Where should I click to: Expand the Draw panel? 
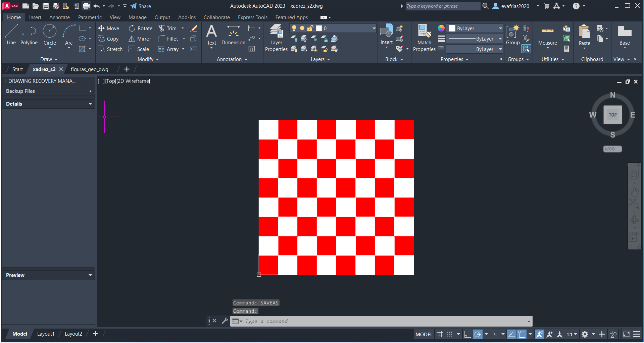(49, 59)
